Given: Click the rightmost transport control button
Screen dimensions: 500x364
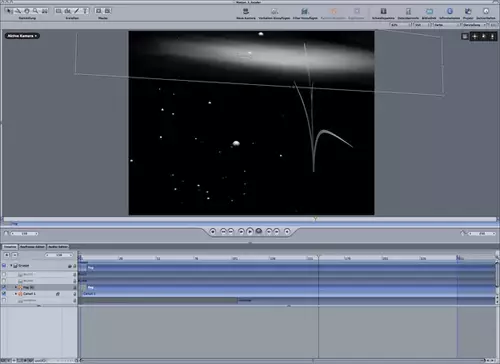Looking at the screenshot, I should click(287, 231).
